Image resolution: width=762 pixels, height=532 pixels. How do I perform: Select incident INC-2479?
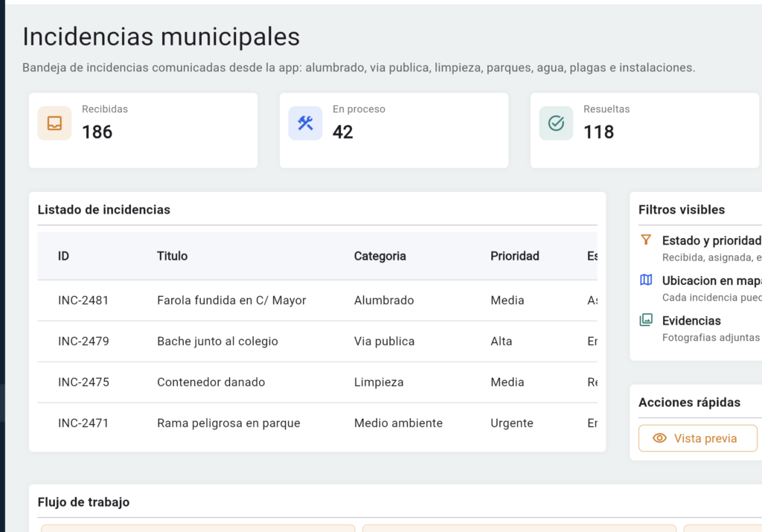coord(83,342)
